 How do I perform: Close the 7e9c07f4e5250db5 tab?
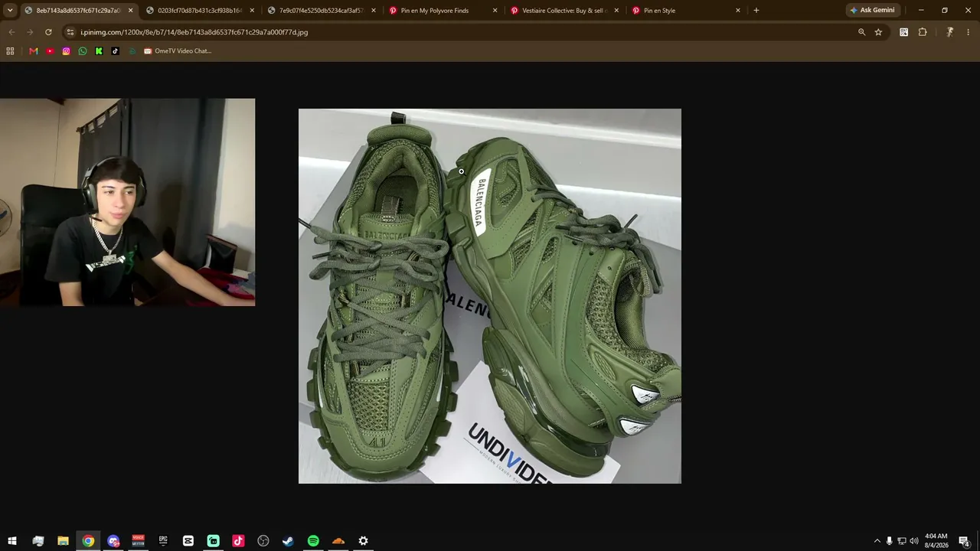374,11
